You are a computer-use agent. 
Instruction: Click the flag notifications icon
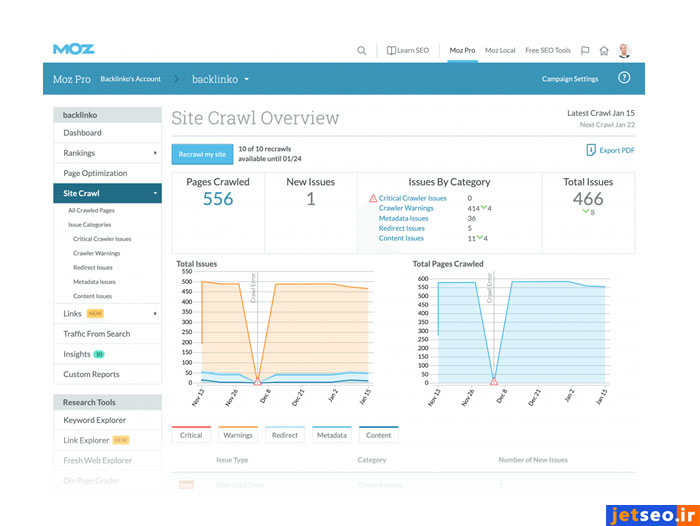tap(585, 50)
